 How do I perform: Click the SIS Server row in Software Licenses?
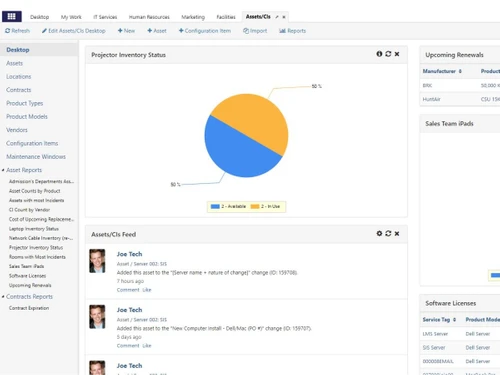pos(460,347)
